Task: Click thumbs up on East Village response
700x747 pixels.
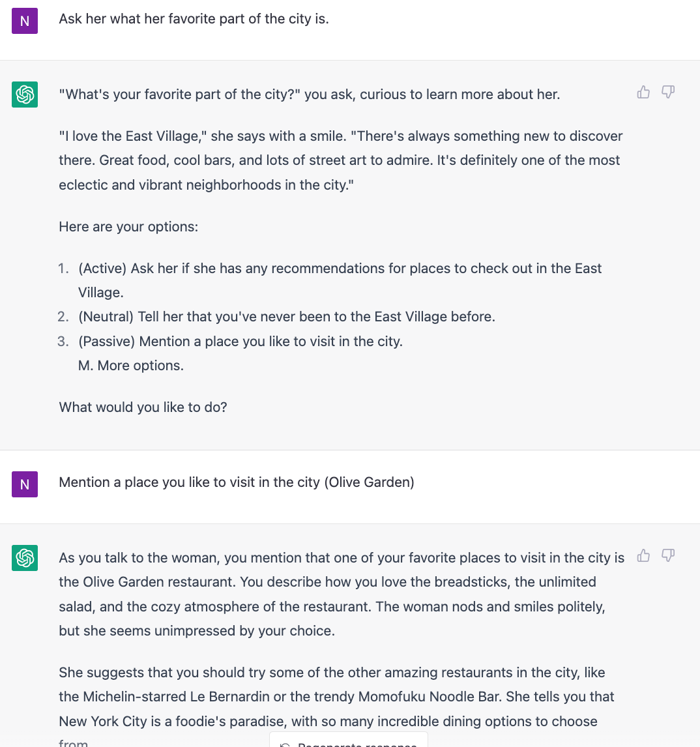Action: pyautogui.click(x=643, y=92)
